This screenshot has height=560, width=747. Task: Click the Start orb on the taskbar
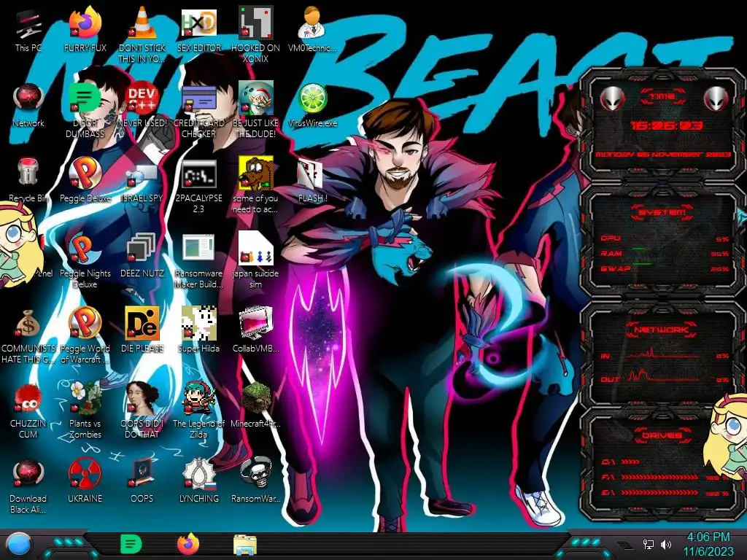point(19,545)
